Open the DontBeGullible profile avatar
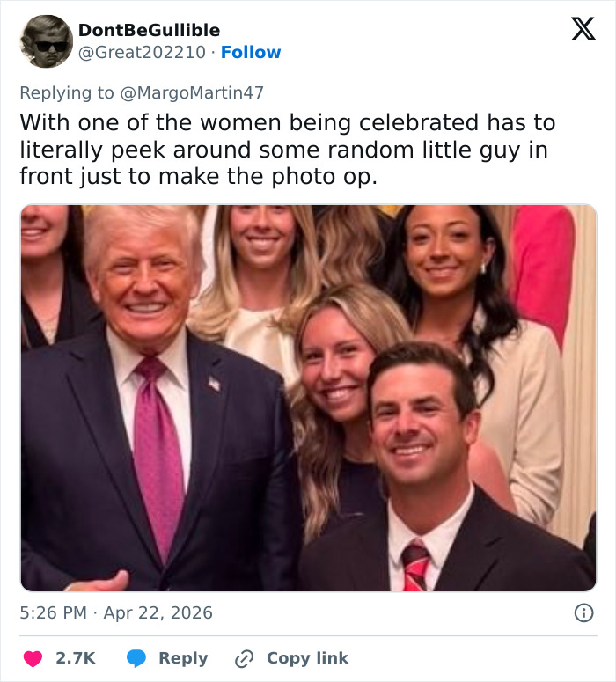Viewport: 616px width, 682px height. tap(46, 41)
